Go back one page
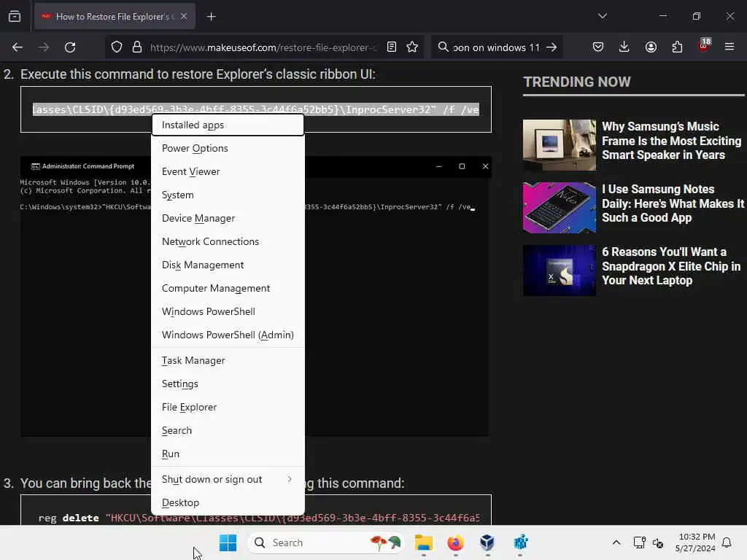Screen dimensions: 747x560 [x=18, y=47]
